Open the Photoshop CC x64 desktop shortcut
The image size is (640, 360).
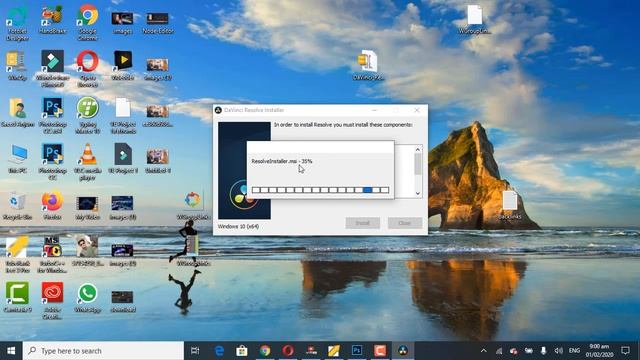[52, 116]
